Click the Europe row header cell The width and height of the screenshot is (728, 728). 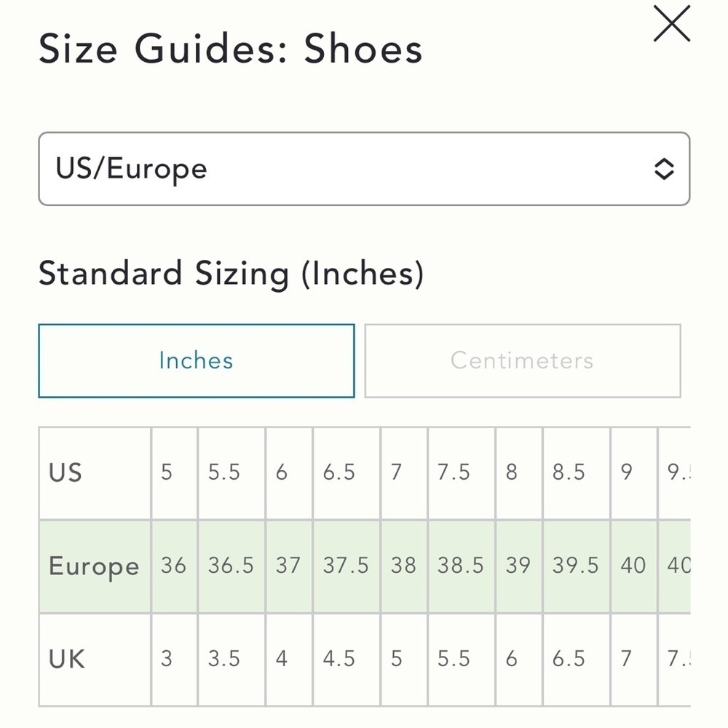point(95,566)
